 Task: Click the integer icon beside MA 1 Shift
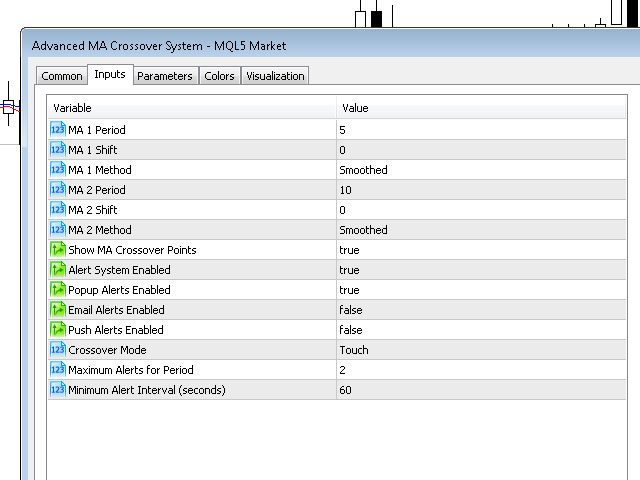click(58, 149)
